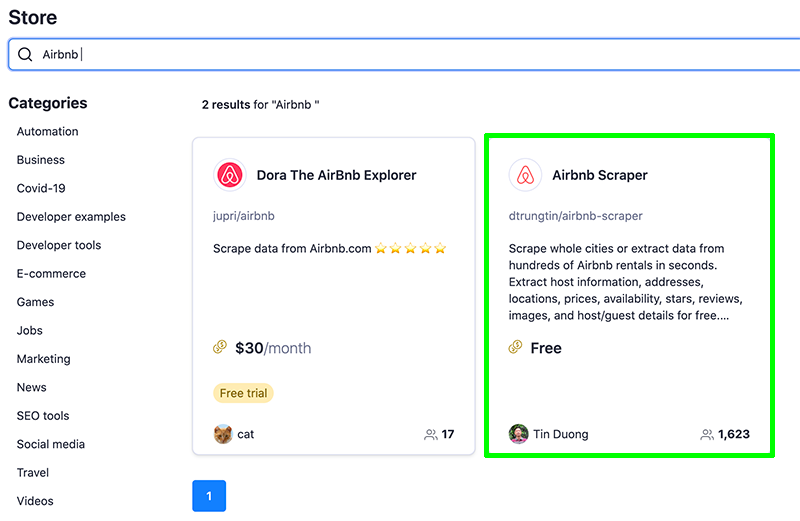Click the jupri/airbnb path text
The image size is (800, 521).
pyautogui.click(x=244, y=216)
